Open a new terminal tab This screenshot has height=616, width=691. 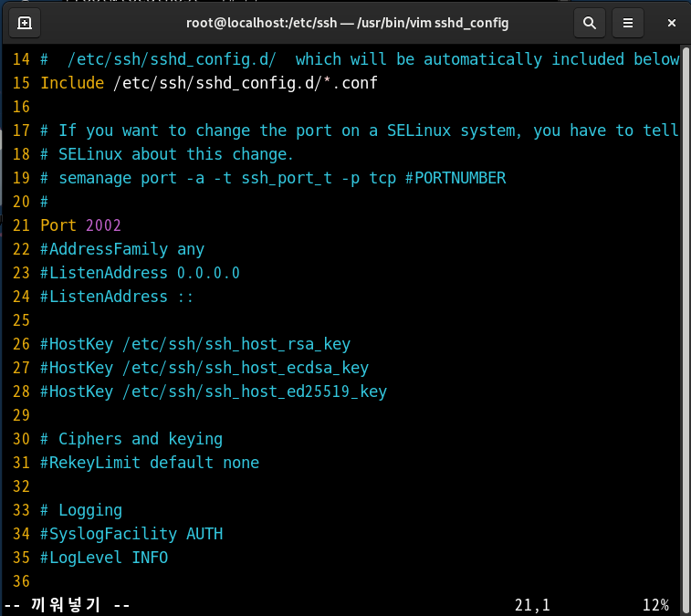click(25, 23)
